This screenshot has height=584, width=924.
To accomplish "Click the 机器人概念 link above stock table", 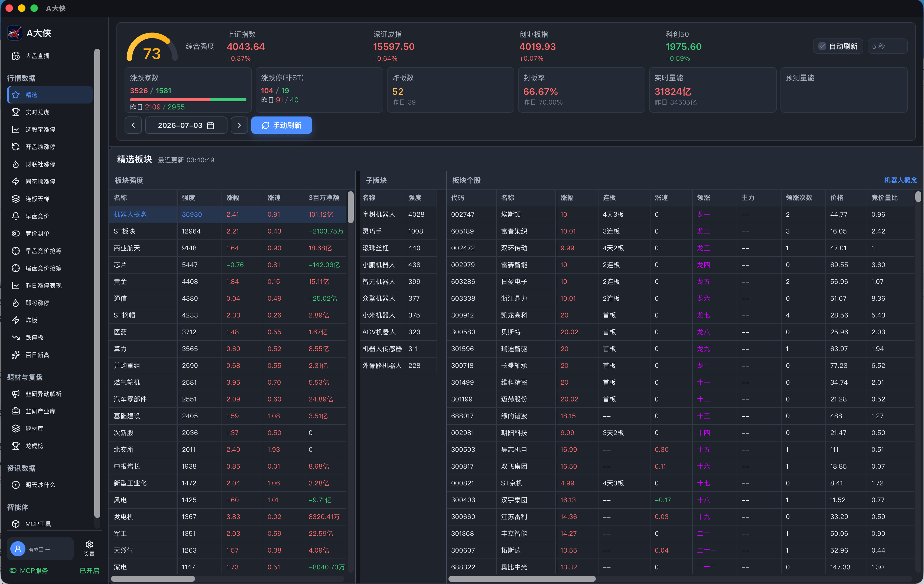I will [x=900, y=180].
